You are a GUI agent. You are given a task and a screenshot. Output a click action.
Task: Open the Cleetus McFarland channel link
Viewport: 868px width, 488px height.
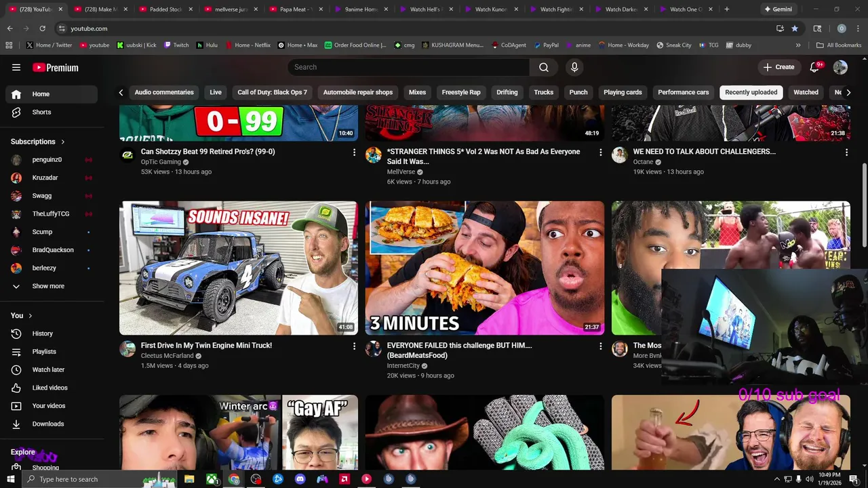coord(167,356)
